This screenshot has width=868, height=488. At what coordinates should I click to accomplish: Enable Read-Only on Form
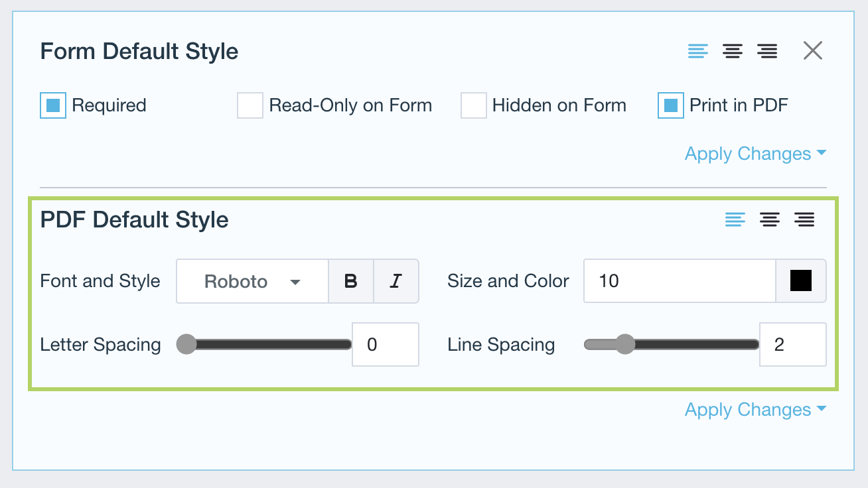point(250,105)
